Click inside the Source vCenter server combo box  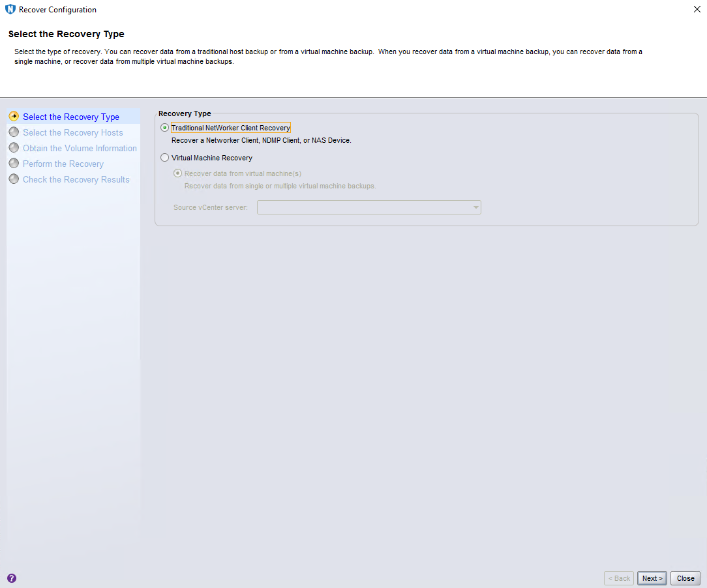364,207
